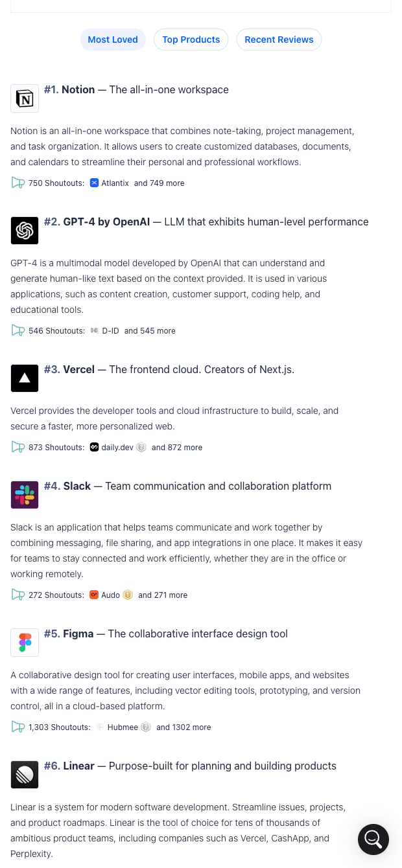Open the Slack product title link

click(77, 486)
